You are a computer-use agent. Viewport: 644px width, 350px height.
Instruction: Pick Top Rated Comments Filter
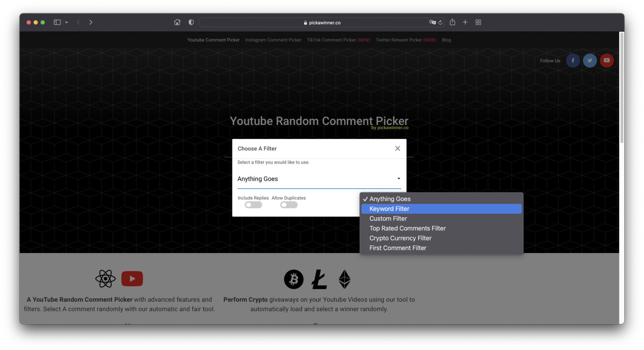click(x=408, y=228)
